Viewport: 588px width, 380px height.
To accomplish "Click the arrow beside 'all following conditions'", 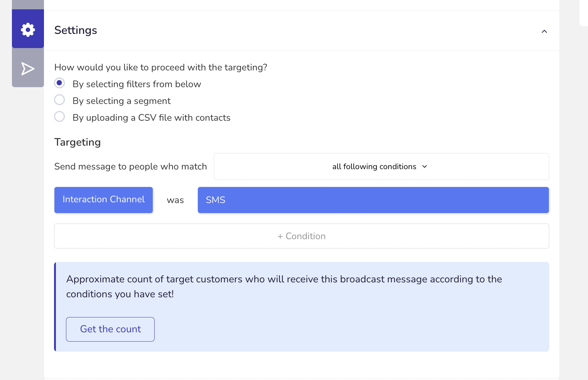I will (425, 167).
